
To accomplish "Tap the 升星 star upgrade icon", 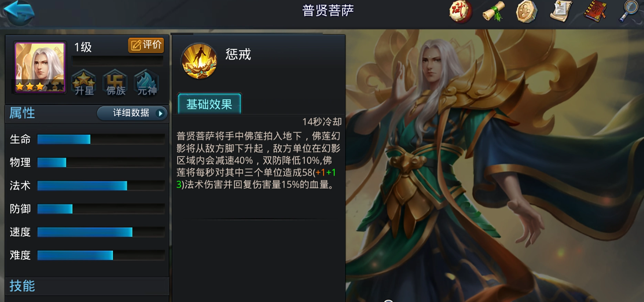I will point(84,83).
